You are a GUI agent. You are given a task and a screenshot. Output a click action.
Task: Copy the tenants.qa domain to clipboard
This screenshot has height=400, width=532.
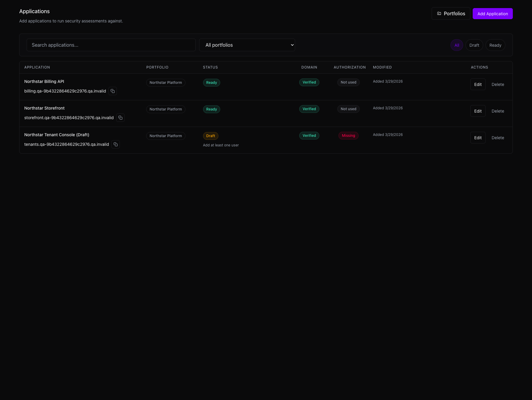pos(116,144)
